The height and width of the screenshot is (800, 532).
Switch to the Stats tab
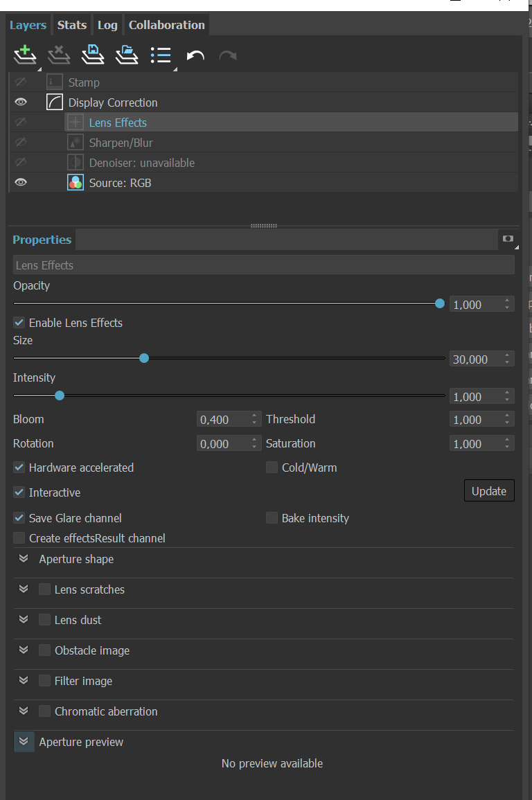click(72, 25)
